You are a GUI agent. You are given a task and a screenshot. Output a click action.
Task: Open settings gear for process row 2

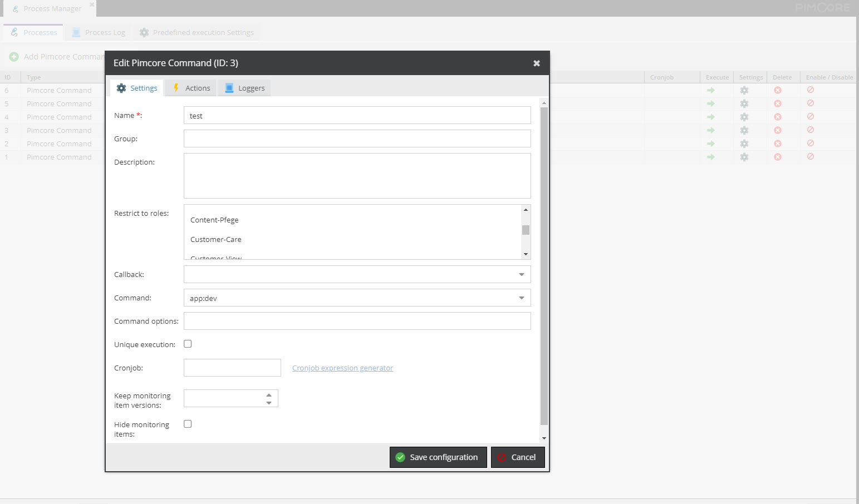coord(744,144)
